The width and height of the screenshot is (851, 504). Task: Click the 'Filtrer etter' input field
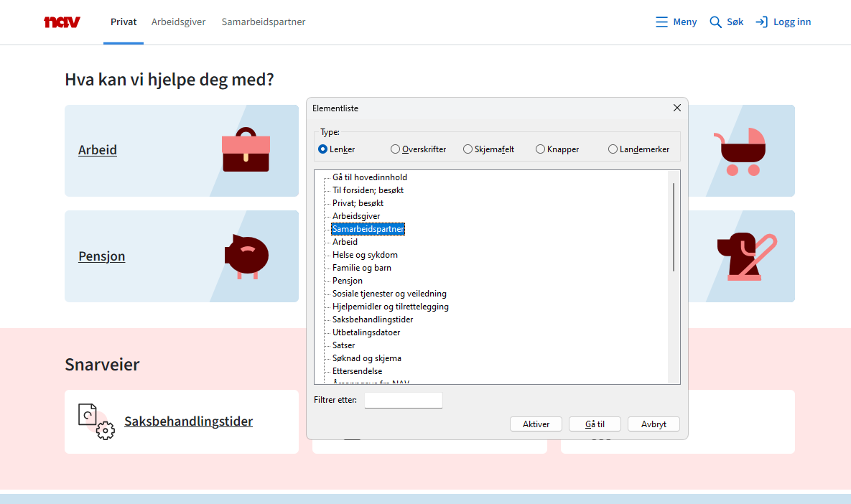click(403, 401)
